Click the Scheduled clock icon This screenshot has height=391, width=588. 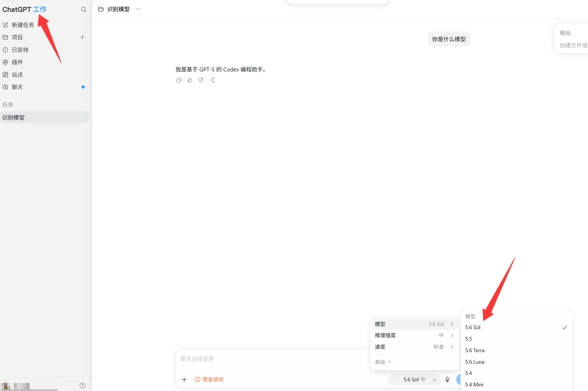(5, 50)
